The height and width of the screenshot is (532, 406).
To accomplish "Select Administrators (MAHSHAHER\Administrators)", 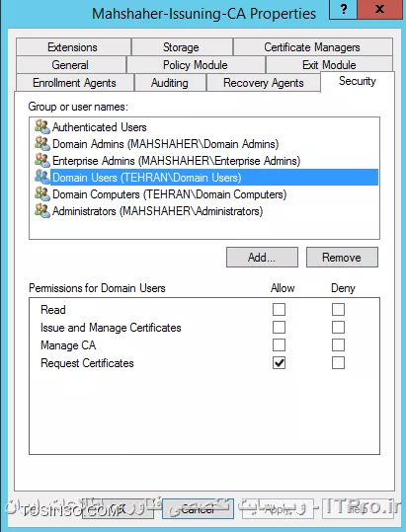I will click(x=157, y=211).
